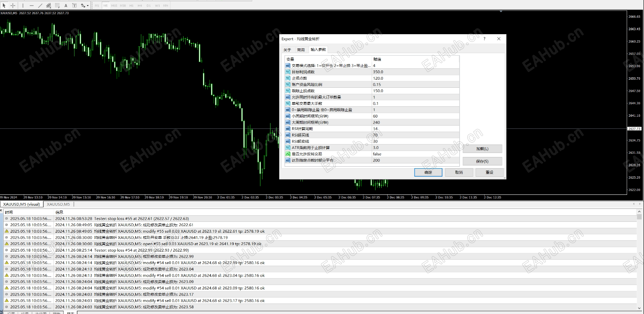Switch chart to M5 timeframe
The image size is (644, 314).
click(105, 6)
